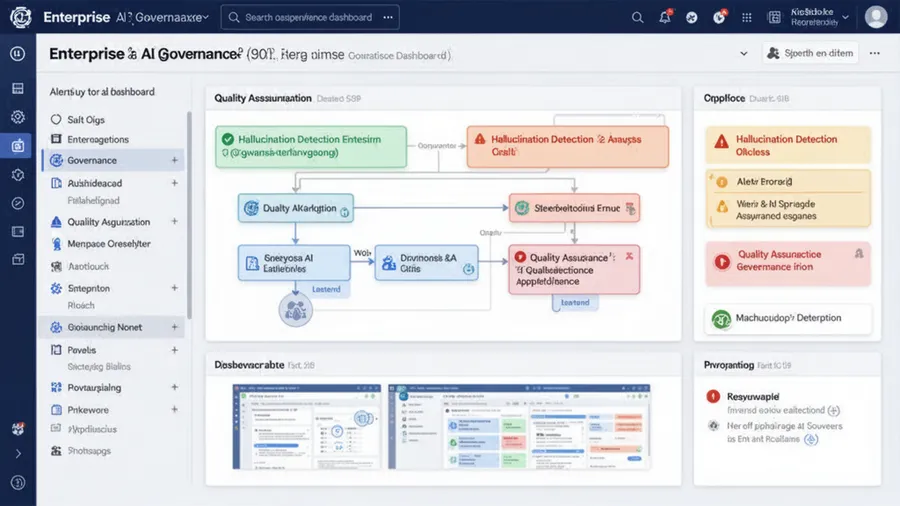The width and height of the screenshot is (900, 506).
Task: Click the calendar icon in top bar
Action: pos(774,18)
